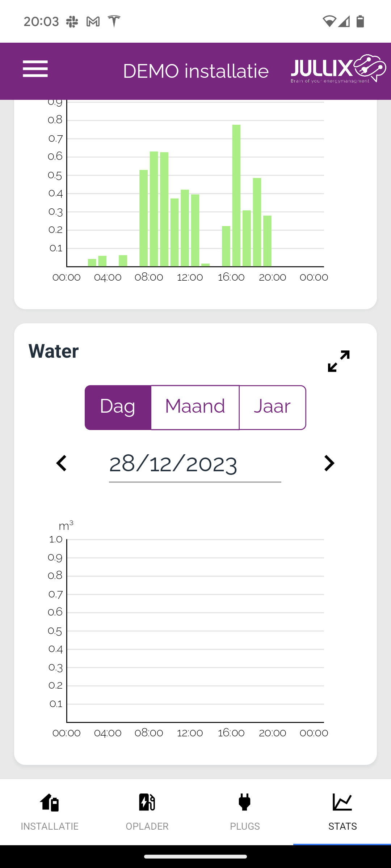Switch Water chart to Maand view
The height and width of the screenshot is (868, 391).
pyautogui.click(x=195, y=407)
